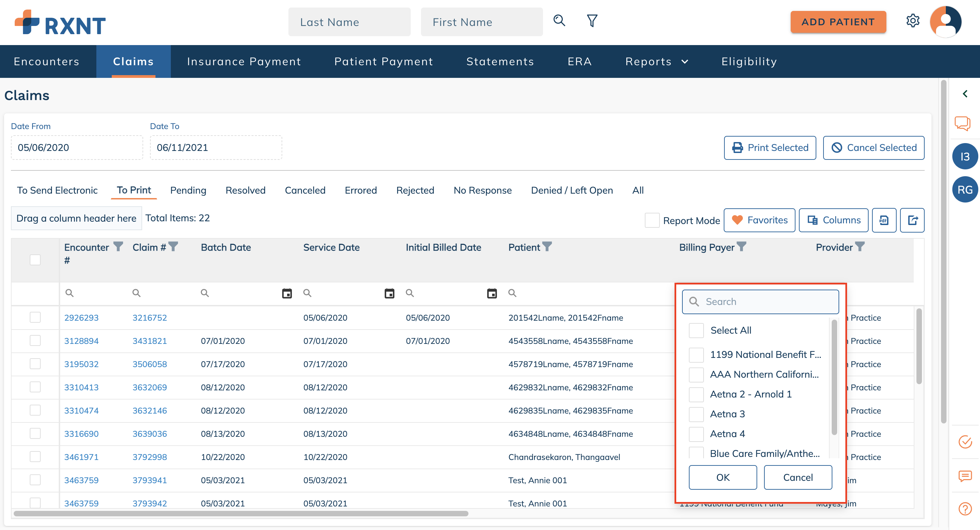
Task: Click the Patient filter search icon
Action: (x=513, y=293)
